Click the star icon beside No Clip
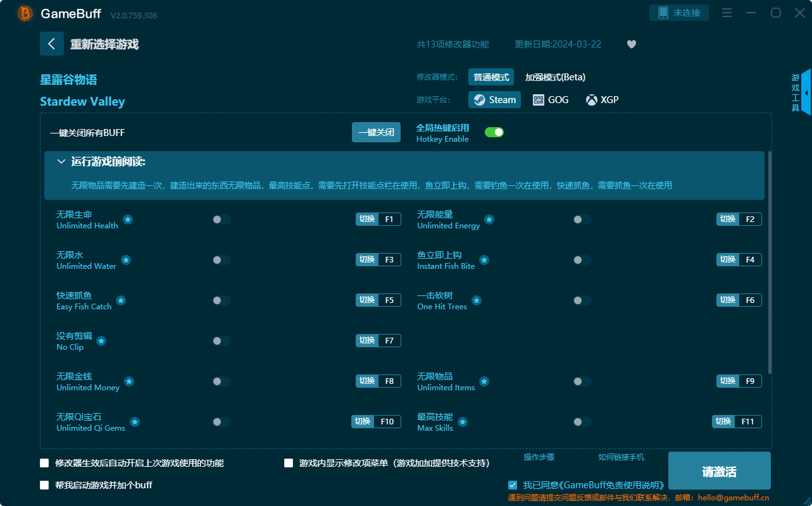812x506 pixels. 101,340
